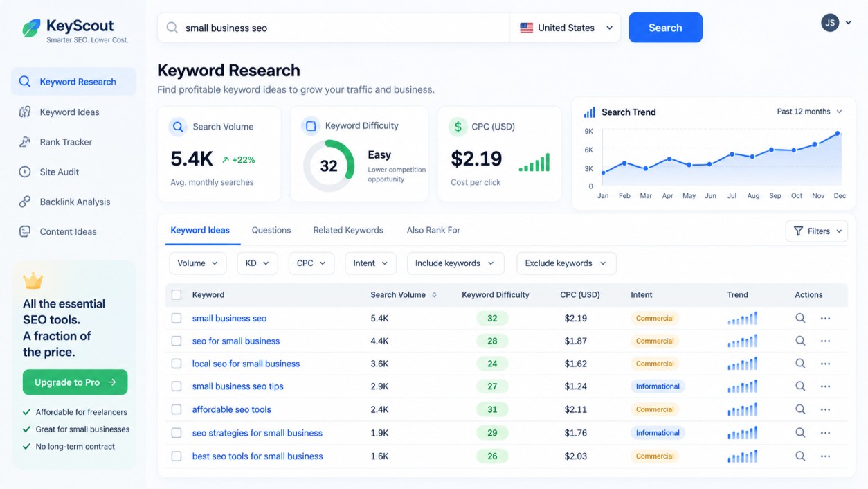Switch to the Related Keywords tab
Image resolution: width=868 pixels, height=489 pixels.
[348, 230]
